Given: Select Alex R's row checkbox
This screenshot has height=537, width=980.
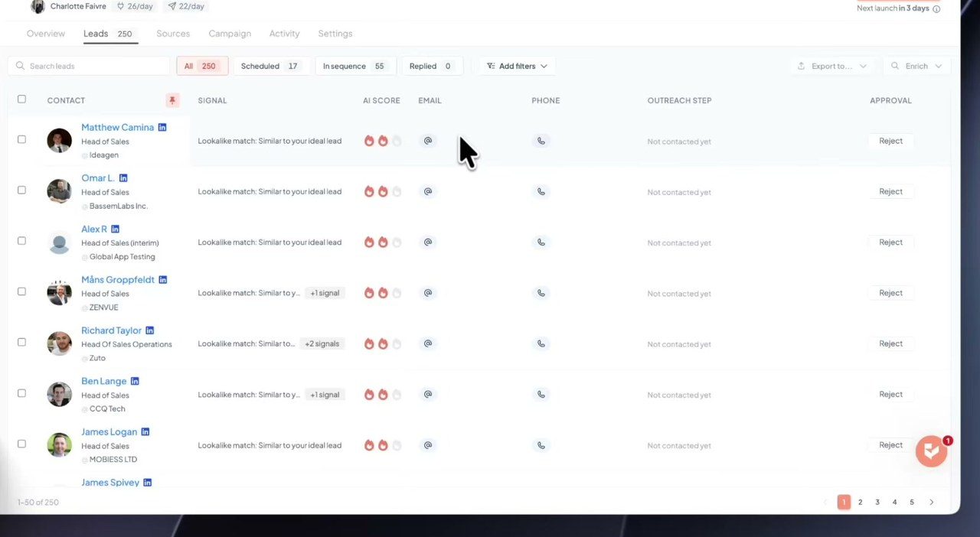Looking at the screenshot, I should 21,241.
